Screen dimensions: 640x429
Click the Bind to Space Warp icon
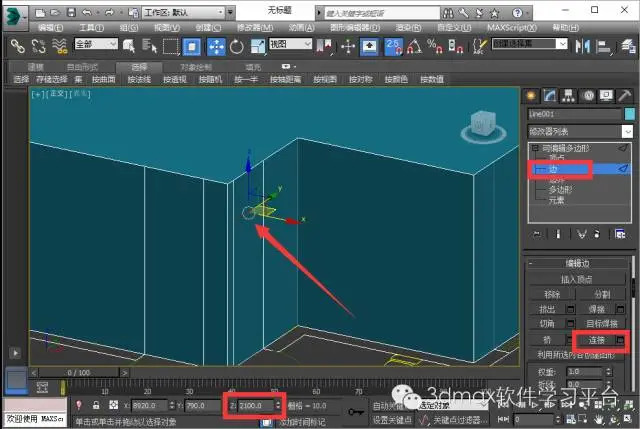coord(60,46)
